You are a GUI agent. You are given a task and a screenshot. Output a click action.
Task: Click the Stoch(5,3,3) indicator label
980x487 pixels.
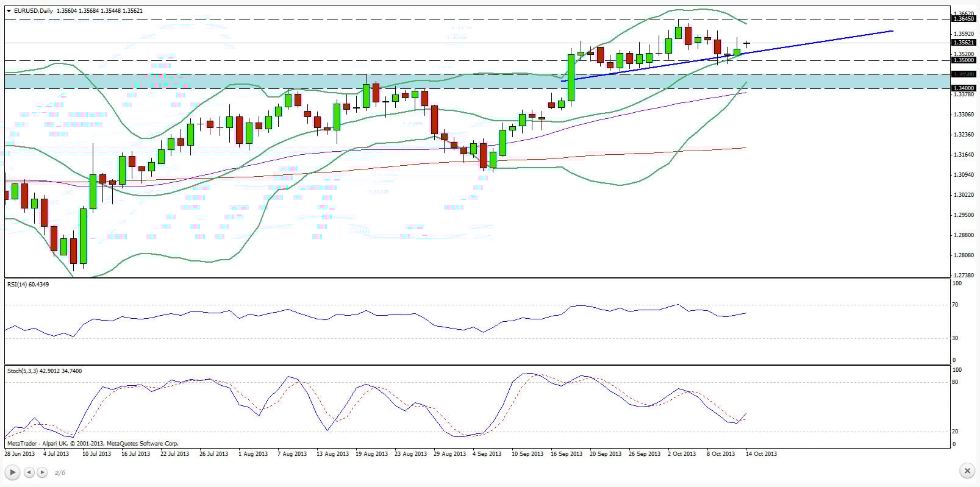click(x=44, y=371)
